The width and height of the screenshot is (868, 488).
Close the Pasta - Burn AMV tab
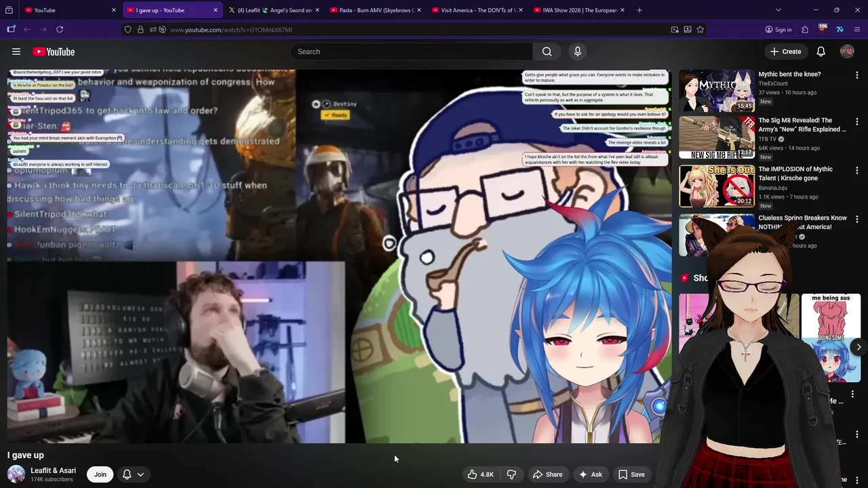[x=419, y=10]
